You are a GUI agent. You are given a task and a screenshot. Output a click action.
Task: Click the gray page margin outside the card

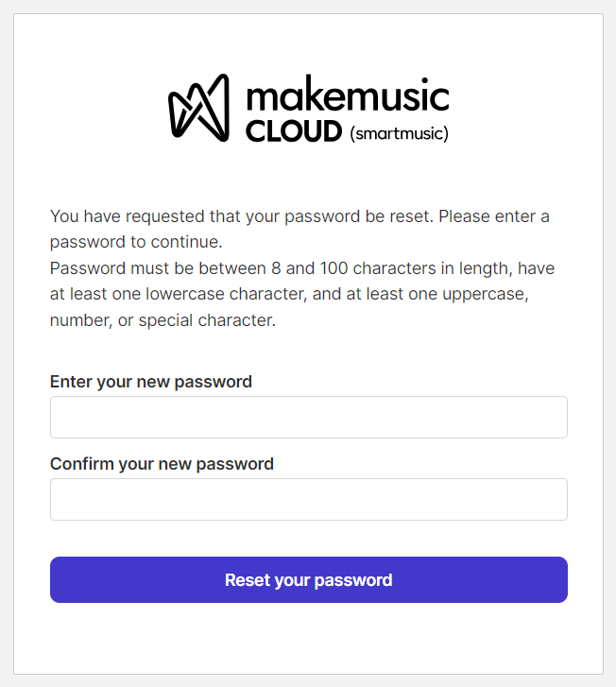coord(609,378)
